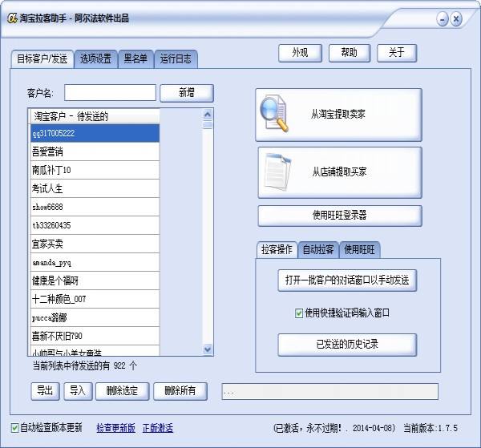This screenshot has height=448, width=481.
Task: Select customer row 南瓜补丁10
Action: 95,170
